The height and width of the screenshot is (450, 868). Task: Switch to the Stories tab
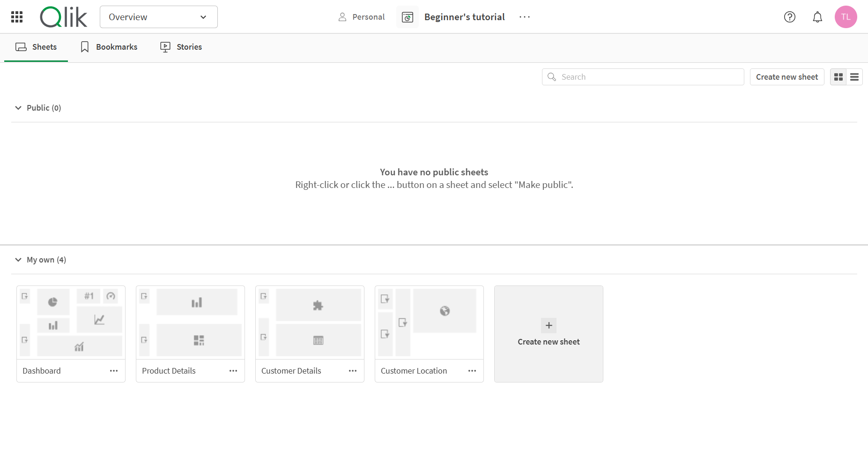click(x=181, y=47)
